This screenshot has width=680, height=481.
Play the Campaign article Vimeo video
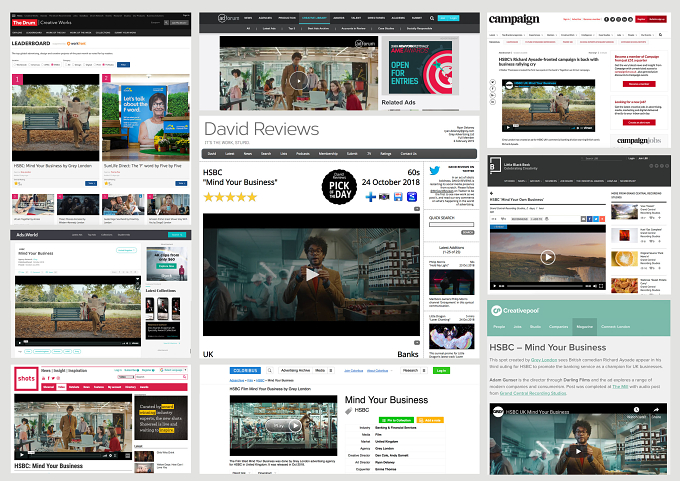pyautogui.click(x=508, y=128)
